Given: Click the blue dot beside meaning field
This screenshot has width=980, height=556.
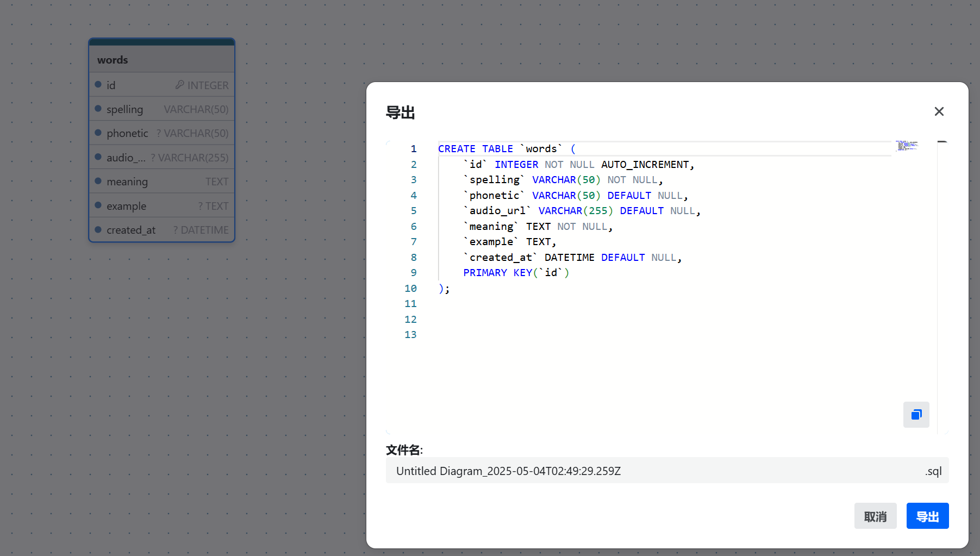Looking at the screenshot, I should pyautogui.click(x=98, y=181).
